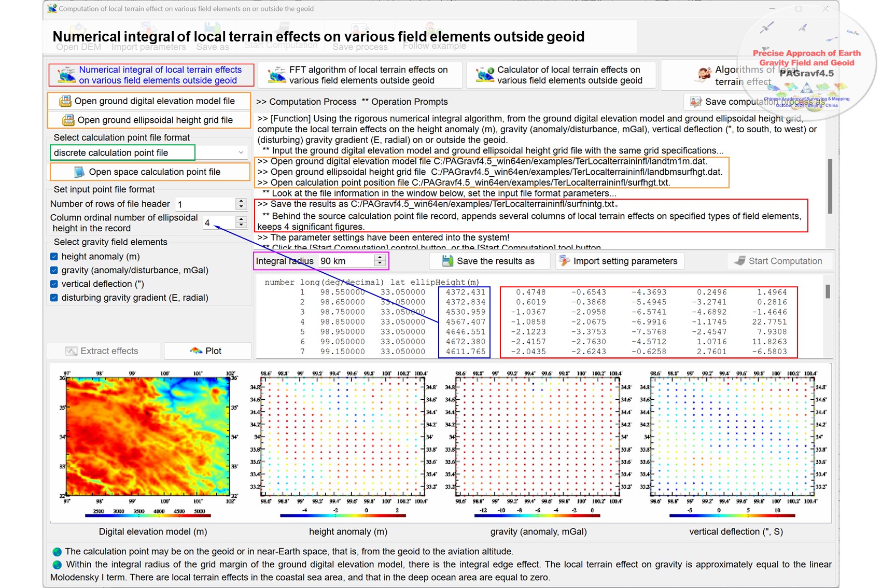882x588 pixels.
Task: Click the Integral radius input field
Action: point(346,261)
